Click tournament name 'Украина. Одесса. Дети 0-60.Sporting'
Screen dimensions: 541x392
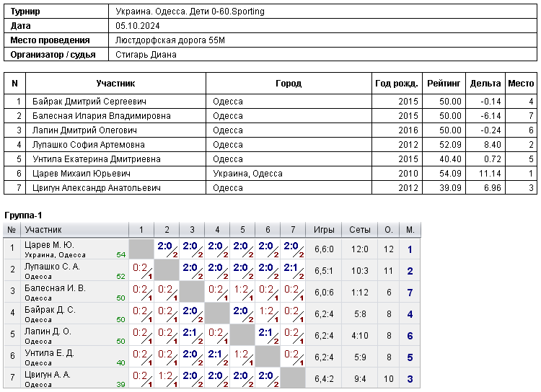tap(190, 12)
